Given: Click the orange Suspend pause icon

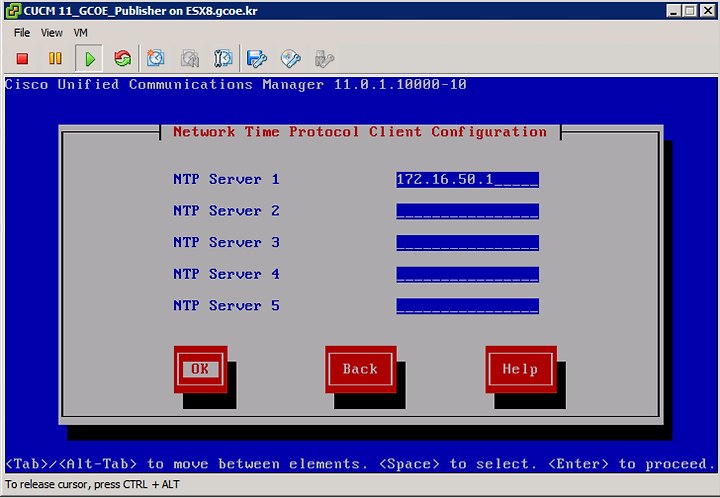Looking at the screenshot, I should tap(55, 58).
